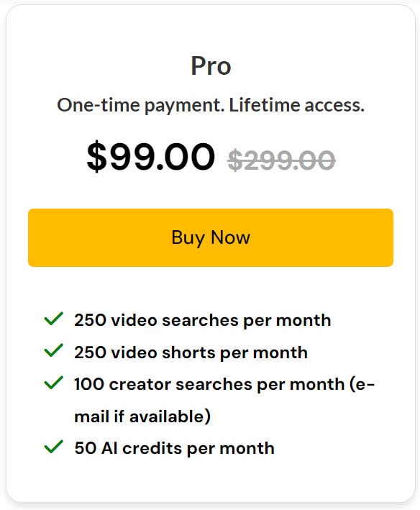Click the number 250 in the video shorts line
Image resolution: width=420 pixels, height=510 pixels.
tap(90, 352)
